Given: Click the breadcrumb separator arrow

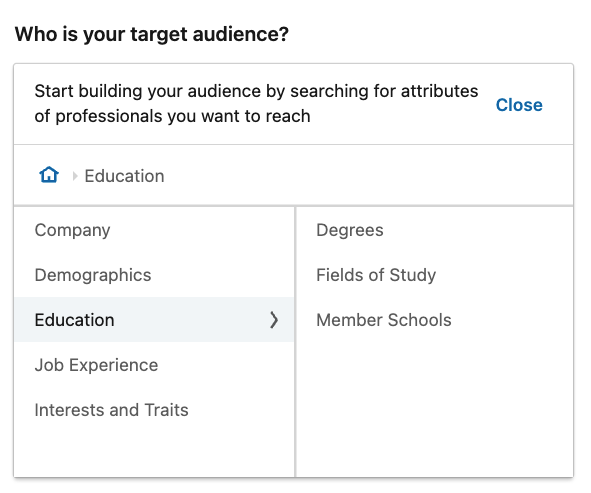Looking at the screenshot, I should pyautogui.click(x=75, y=176).
